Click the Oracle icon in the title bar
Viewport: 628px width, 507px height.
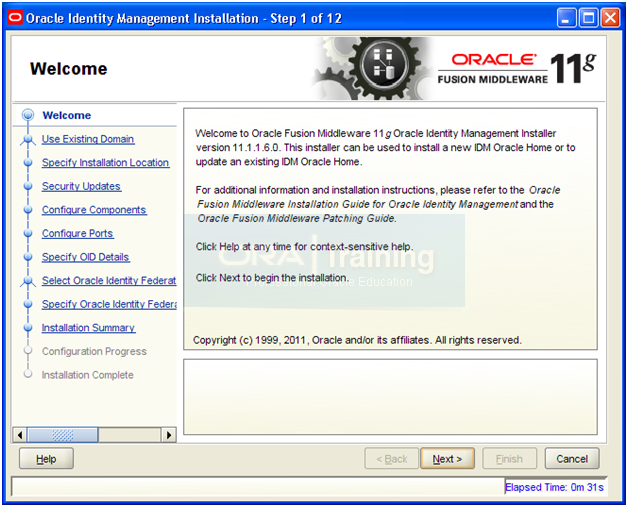[x=15, y=18]
